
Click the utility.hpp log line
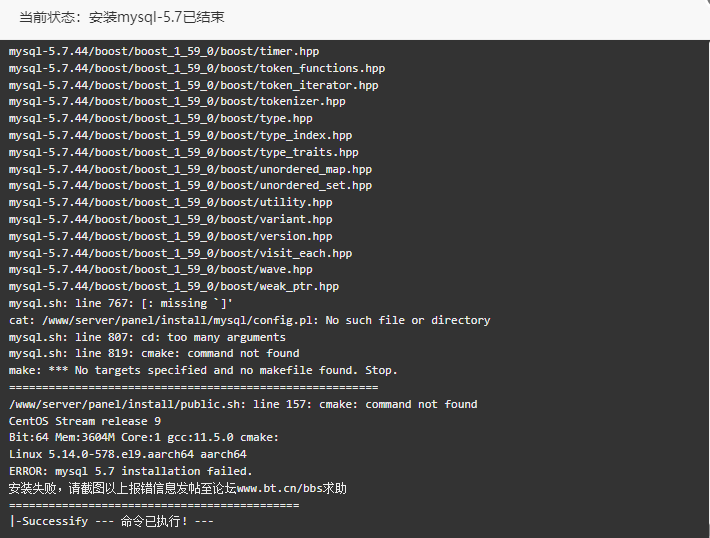coord(170,202)
